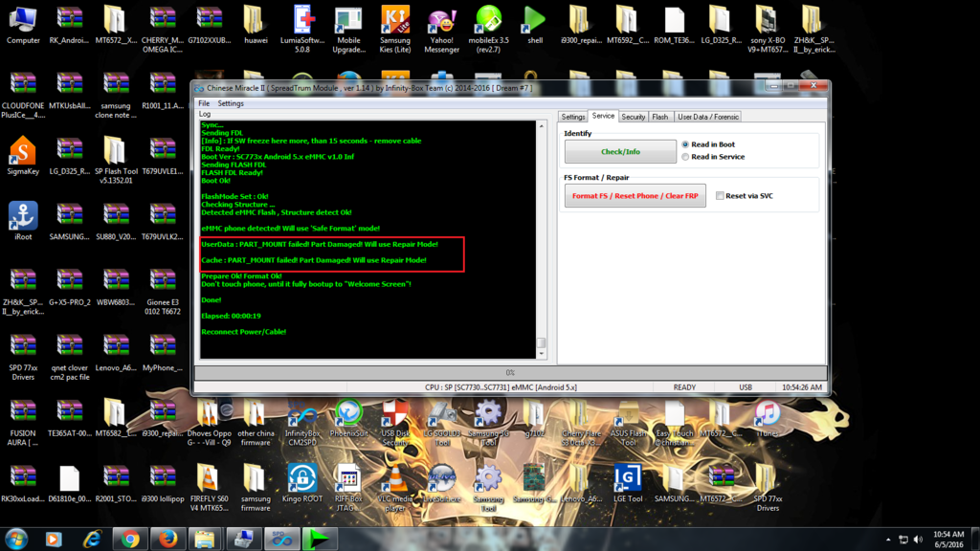This screenshot has width=980, height=551.
Task: Click the 'Boot Ok!' log line
Action: coord(215,181)
